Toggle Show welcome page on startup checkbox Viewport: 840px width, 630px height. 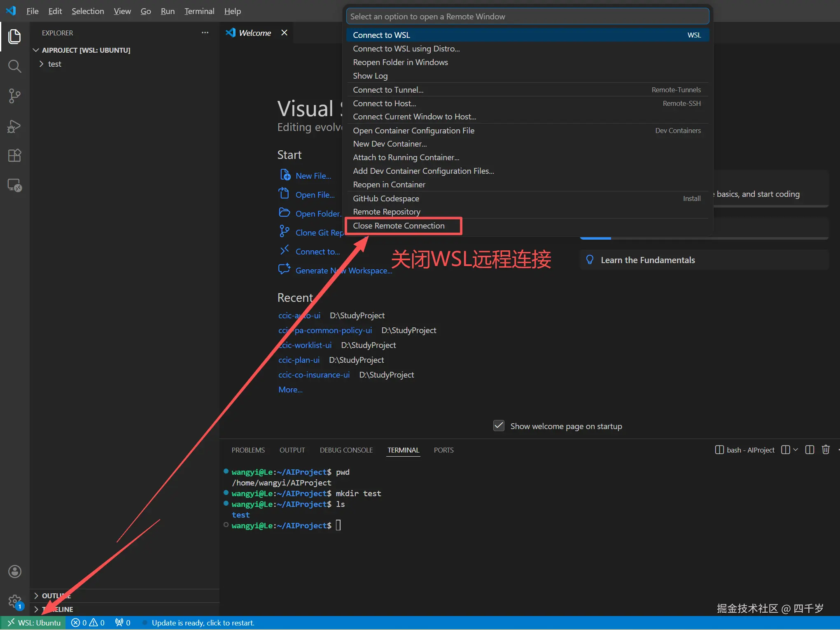(499, 426)
